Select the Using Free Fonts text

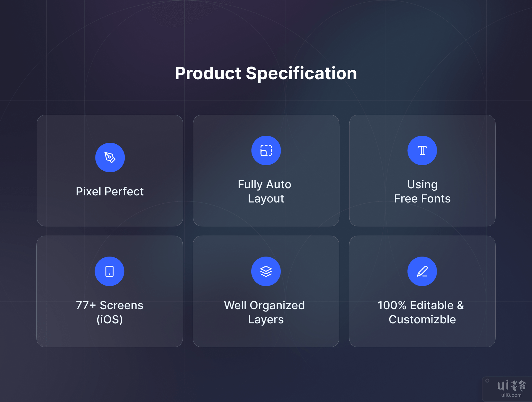422,192
